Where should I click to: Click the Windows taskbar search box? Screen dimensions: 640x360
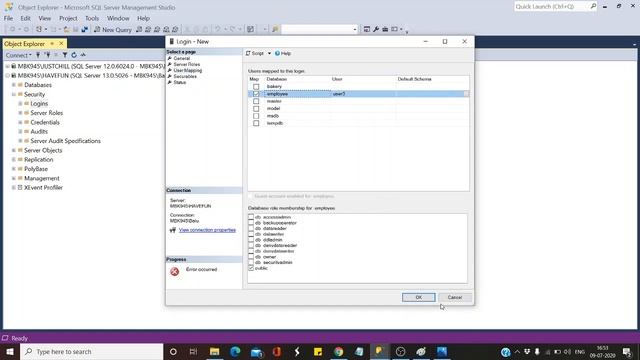(x=91, y=351)
